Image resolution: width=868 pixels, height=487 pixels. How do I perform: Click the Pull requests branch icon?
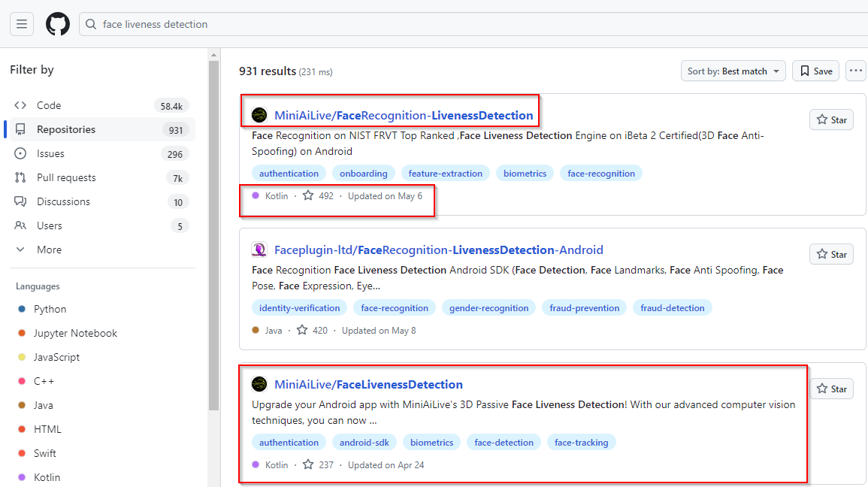tap(20, 177)
